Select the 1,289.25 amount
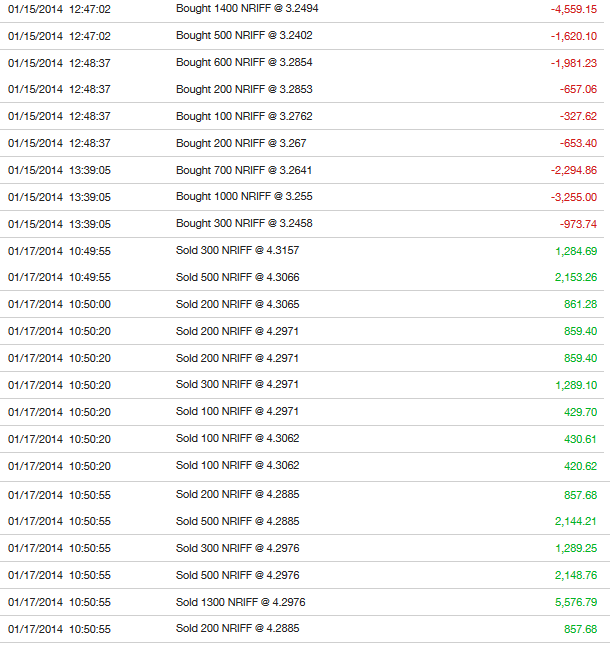Viewport: 613px width, 653px height. point(576,548)
